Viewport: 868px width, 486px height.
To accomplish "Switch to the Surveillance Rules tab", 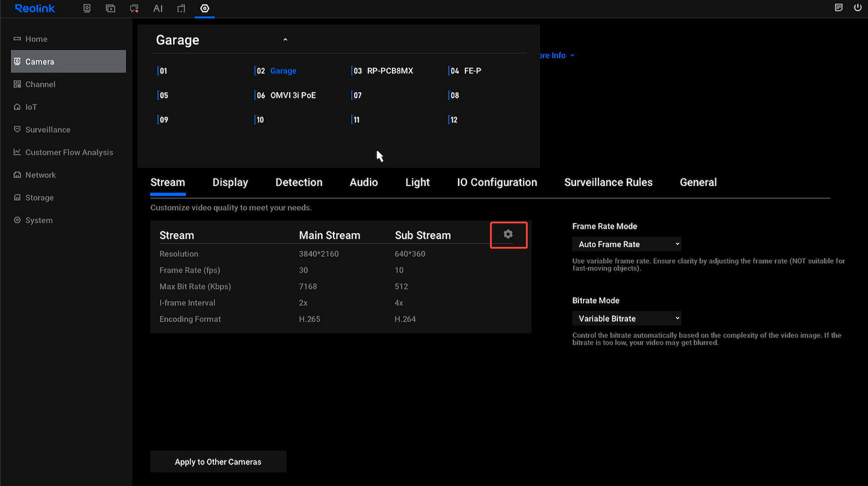I will point(608,182).
